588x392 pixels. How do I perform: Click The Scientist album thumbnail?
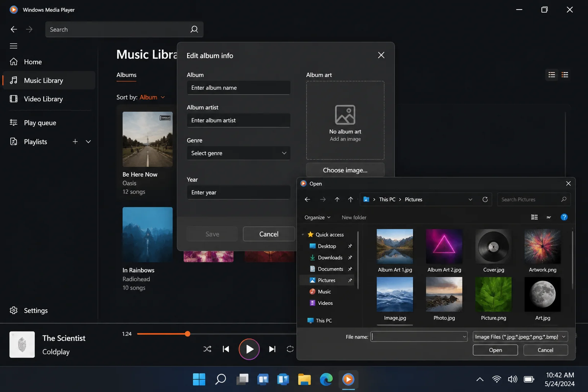click(x=22, y=345)
